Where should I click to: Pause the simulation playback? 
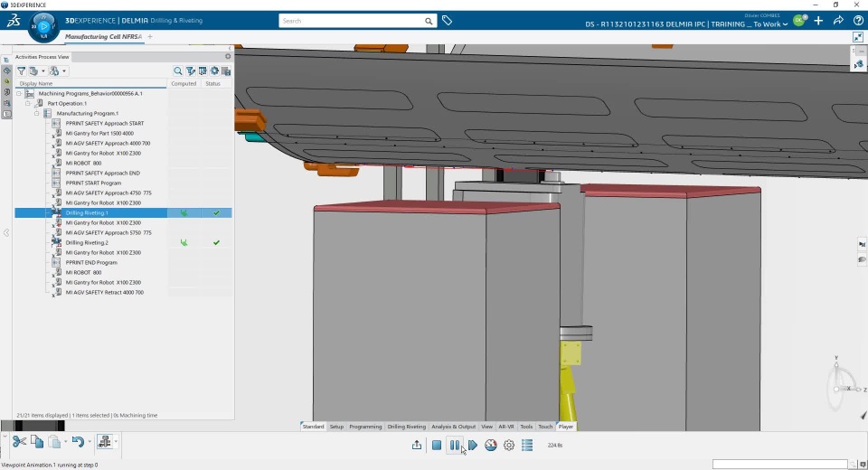[x=455, y=445]
